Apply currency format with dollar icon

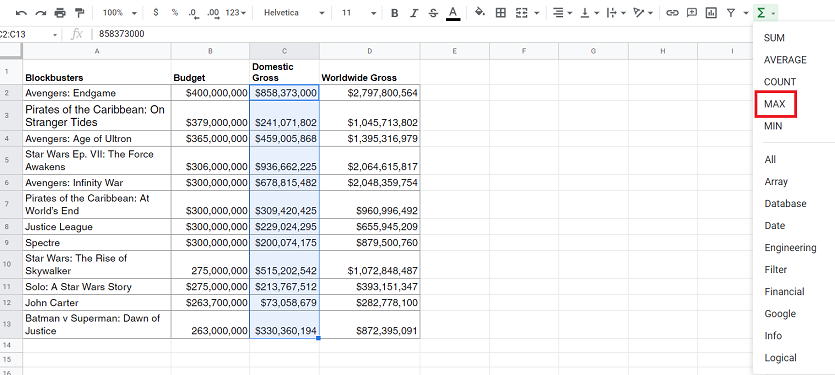[x=155, y=12]
